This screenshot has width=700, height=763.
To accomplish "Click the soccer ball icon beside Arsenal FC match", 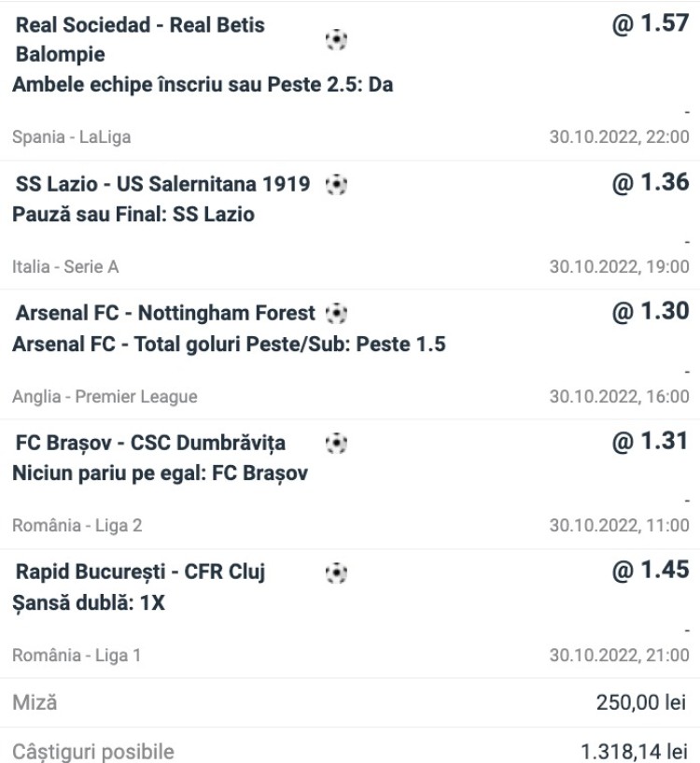I will point(336,314).
